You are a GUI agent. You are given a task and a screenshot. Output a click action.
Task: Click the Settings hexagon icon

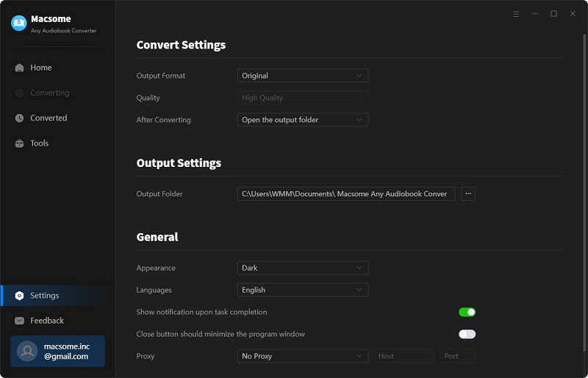[x=20, y=296]
